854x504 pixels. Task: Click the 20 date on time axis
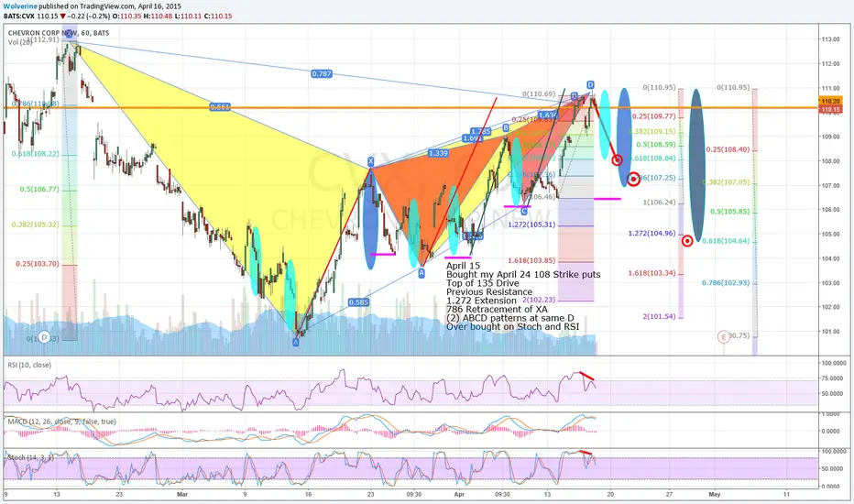click(x=610, y=494)
